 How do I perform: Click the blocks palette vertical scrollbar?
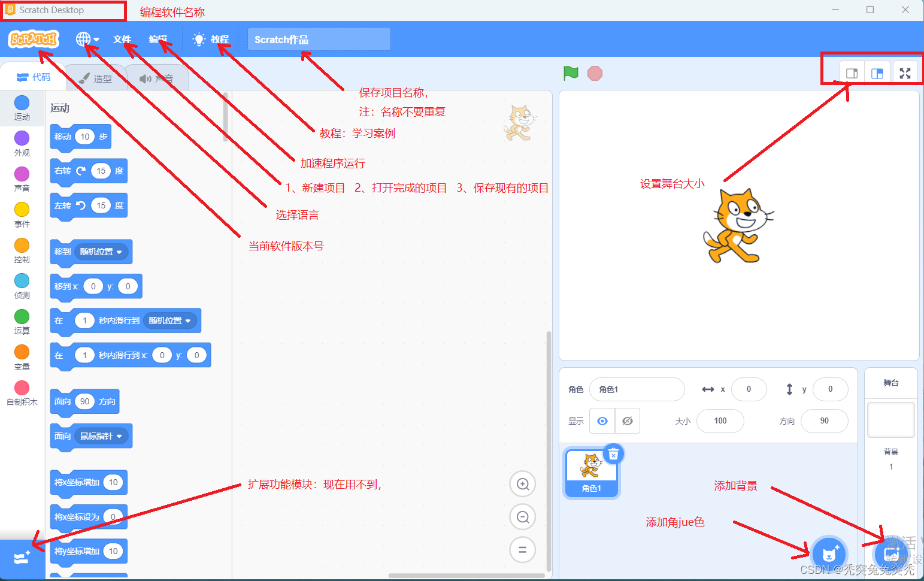226,117
